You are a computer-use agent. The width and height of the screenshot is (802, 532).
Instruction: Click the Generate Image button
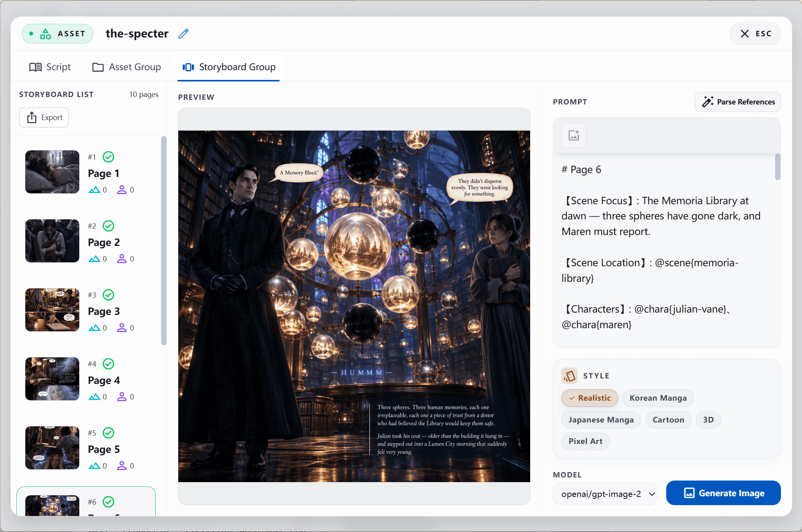724,493
